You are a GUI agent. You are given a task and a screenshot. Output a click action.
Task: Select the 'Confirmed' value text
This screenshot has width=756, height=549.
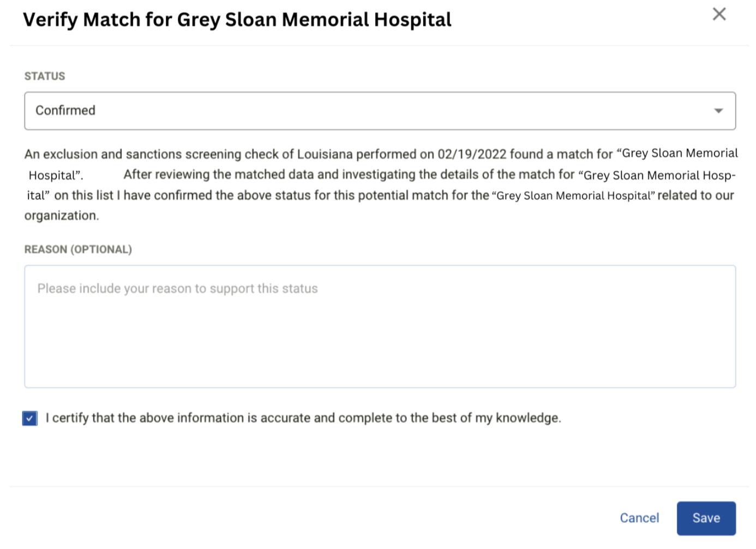click(65, 110)
